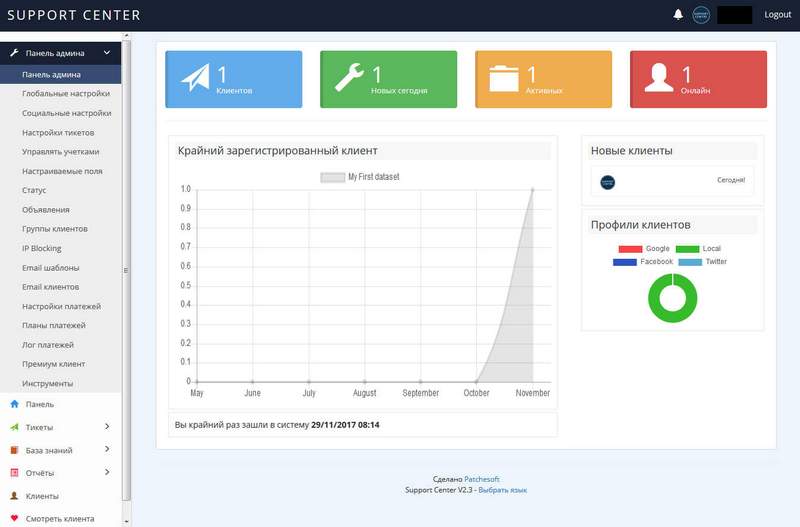This screenshot has height=527, width=800.
Task: Expand the Отчёты submenu arrow
Action: [x=107, y=472]
